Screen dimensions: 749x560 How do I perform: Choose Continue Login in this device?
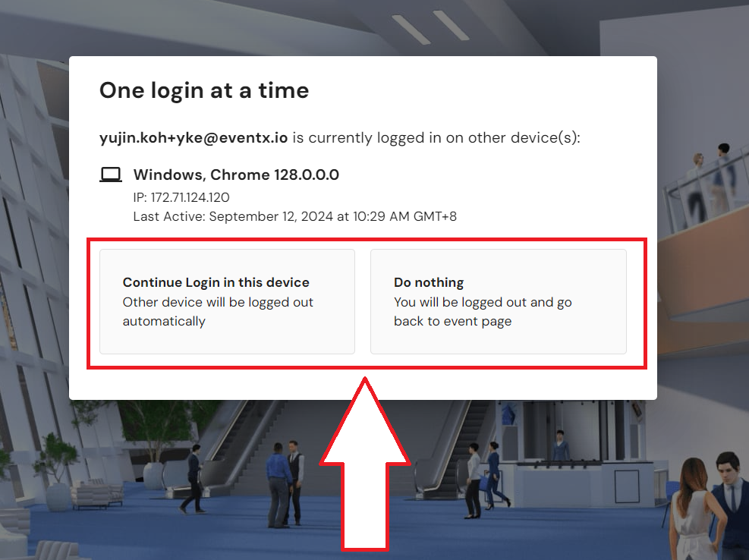pos(227,301)
